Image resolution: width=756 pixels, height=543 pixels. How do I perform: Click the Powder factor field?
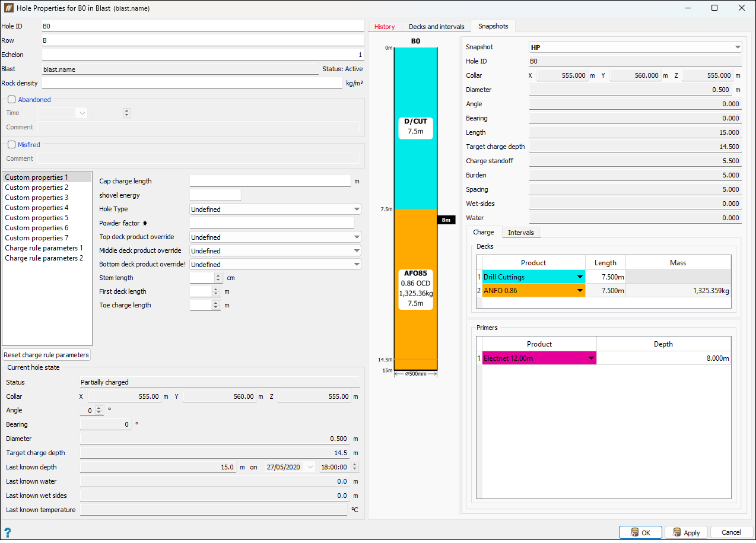[272, 223]
